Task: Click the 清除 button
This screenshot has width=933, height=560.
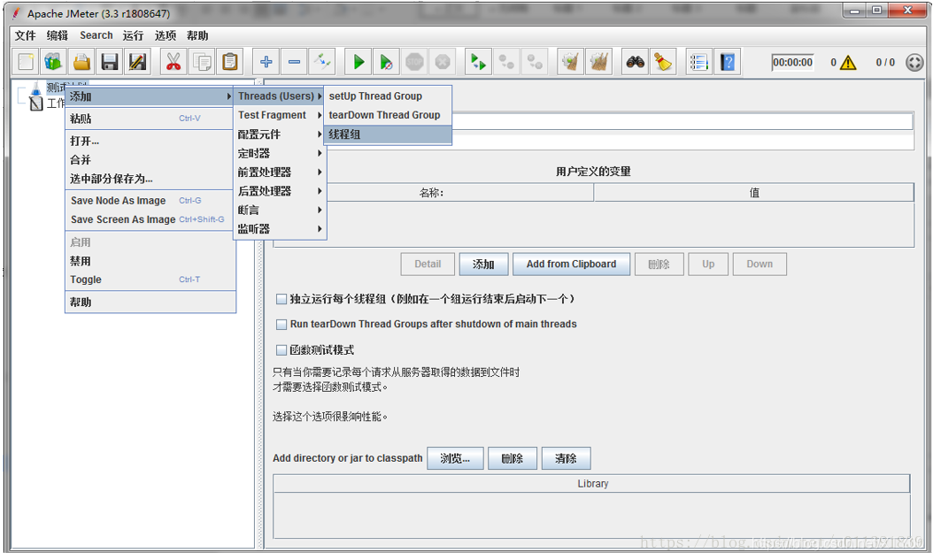Action: 566,459
